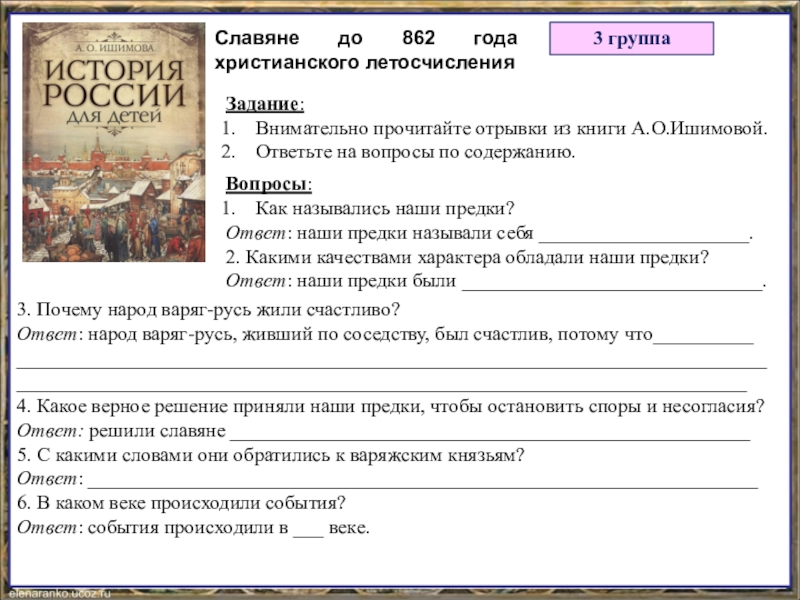Click the «История России для детей» book cover
Screen dimensions: 800x600
(113, 142)
